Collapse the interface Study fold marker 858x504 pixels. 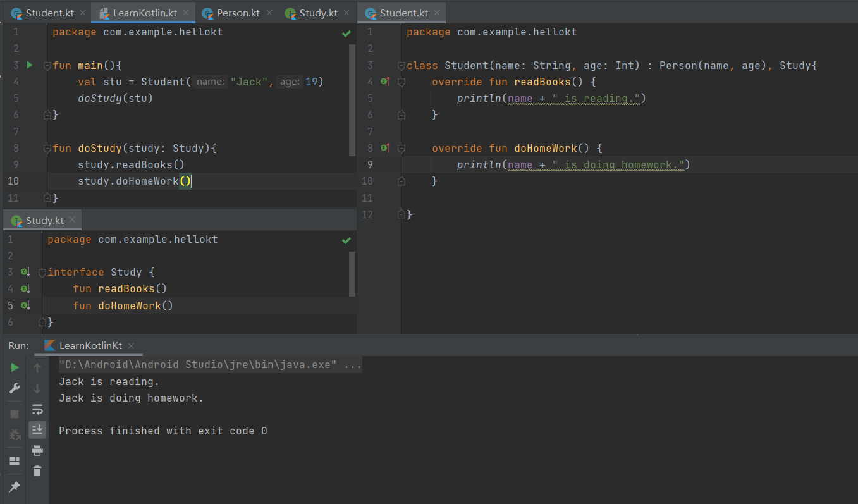(x=42, y=273)
